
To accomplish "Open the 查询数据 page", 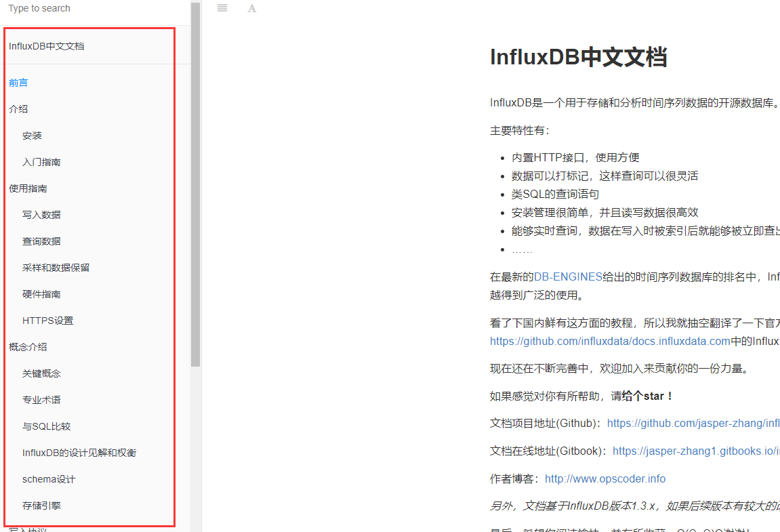I will (41, 241).
